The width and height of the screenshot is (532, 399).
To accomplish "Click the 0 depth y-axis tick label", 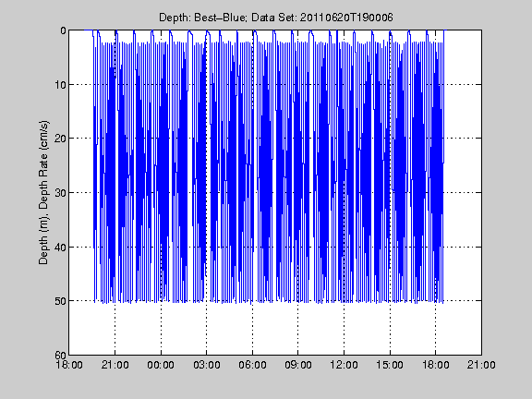I will pos(63,30).
